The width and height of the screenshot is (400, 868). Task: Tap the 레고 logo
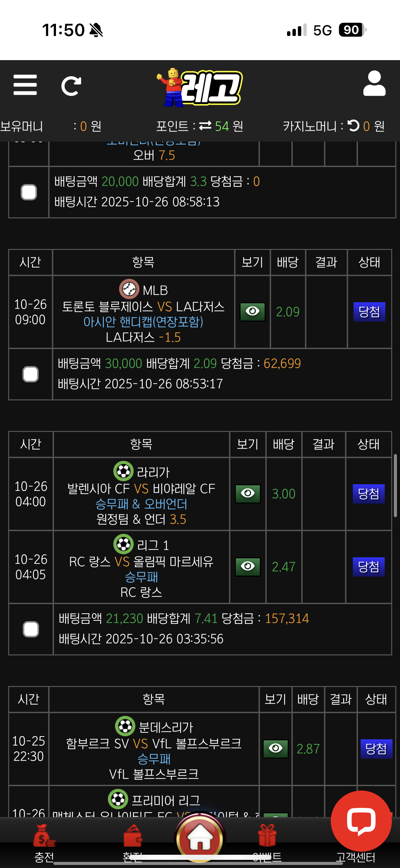(200, 87)
